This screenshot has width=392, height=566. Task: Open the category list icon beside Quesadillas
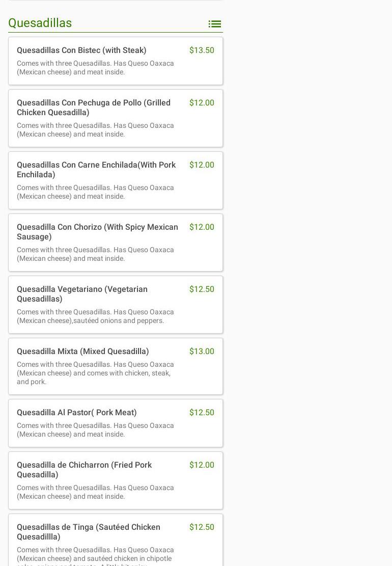pos(214,24)
